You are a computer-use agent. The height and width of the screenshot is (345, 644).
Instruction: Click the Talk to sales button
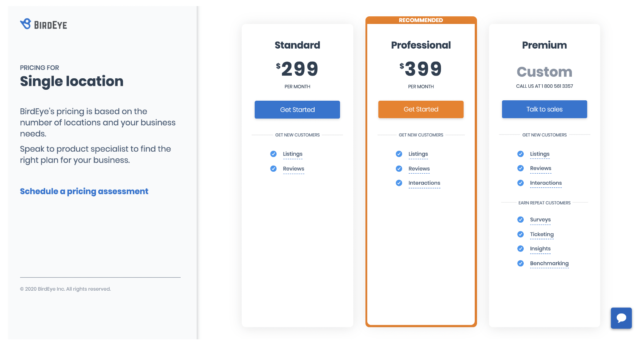[544, 109]
